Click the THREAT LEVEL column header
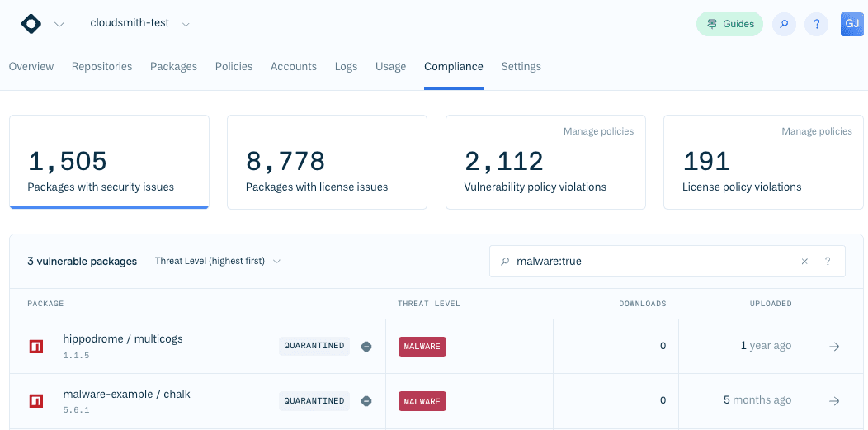868x430 pixels. pyautogui.click(x=429, y=304)
